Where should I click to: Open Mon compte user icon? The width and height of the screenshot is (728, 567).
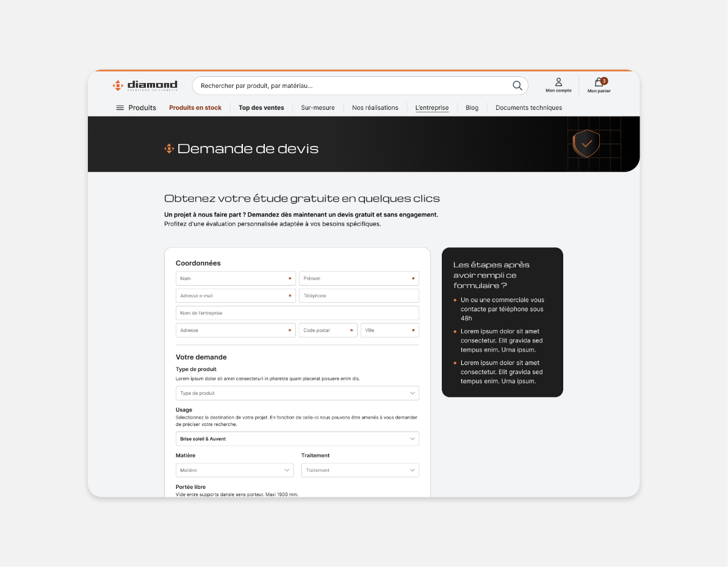click(x=558, y=82)
